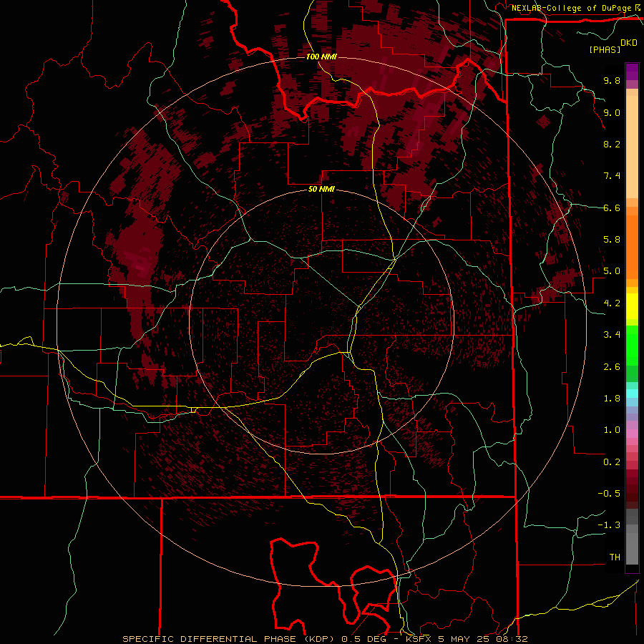This screenshot has width=644, height=644.
Task: Click the KSFX radar site identifier
Action: pos(418,639)
